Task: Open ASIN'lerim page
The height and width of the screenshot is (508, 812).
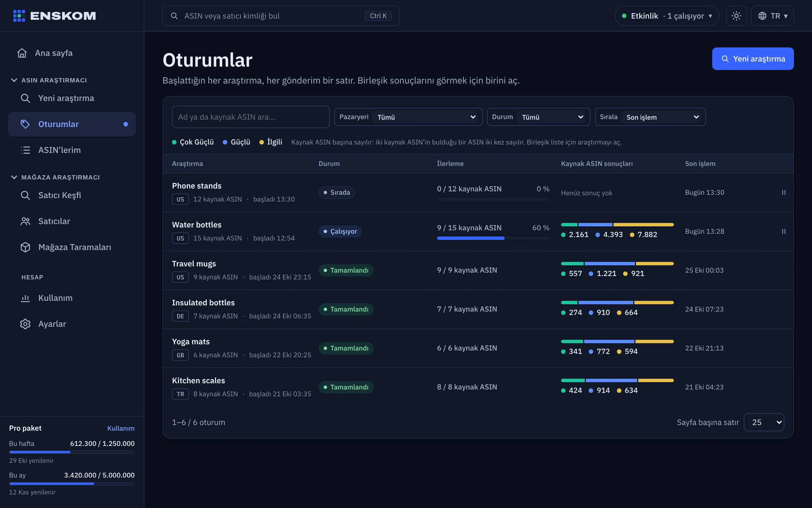Action: tap(72, 150)
